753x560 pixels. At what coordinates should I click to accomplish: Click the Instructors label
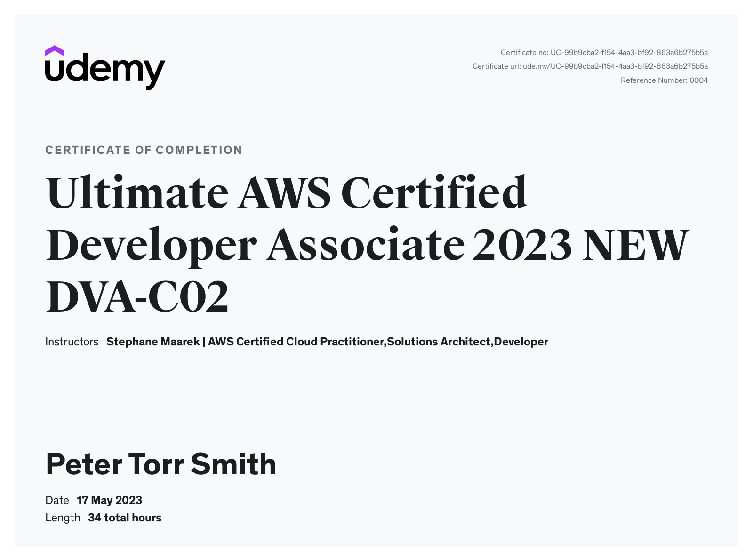72,342
